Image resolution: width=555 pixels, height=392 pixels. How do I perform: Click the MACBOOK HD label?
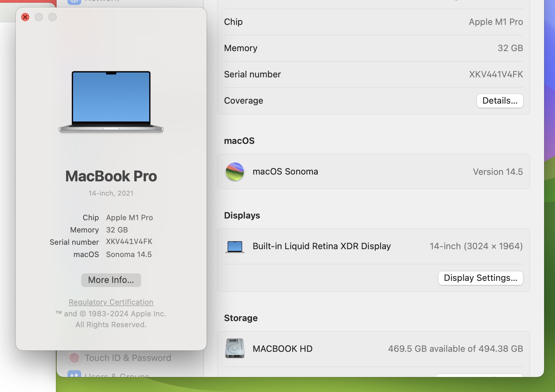pos(283,349)
